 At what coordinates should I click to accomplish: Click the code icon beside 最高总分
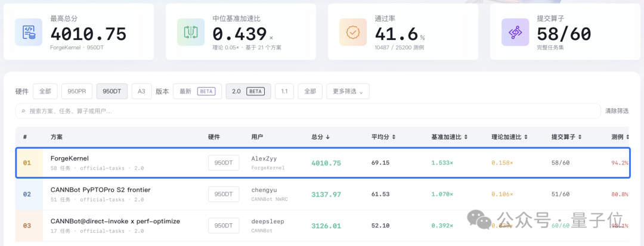point(29,32)
